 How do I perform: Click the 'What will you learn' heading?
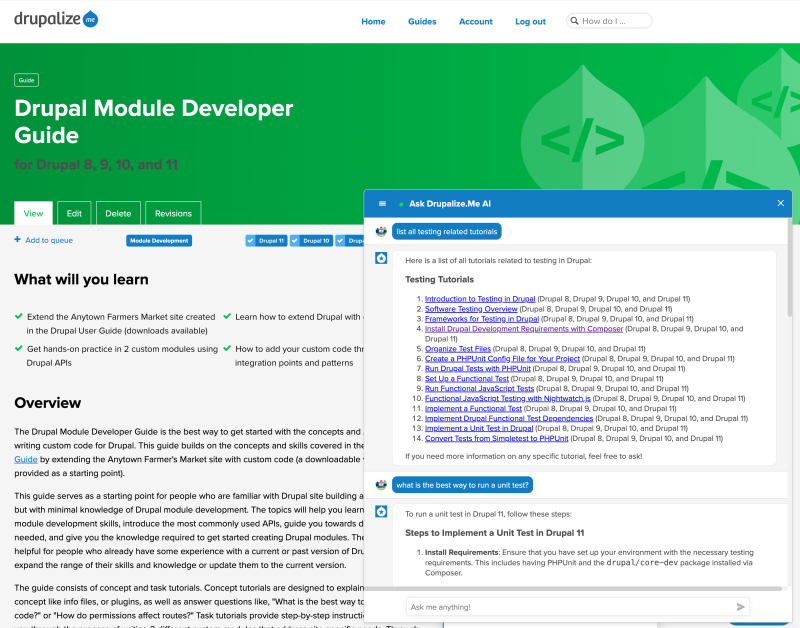[81, 279]
